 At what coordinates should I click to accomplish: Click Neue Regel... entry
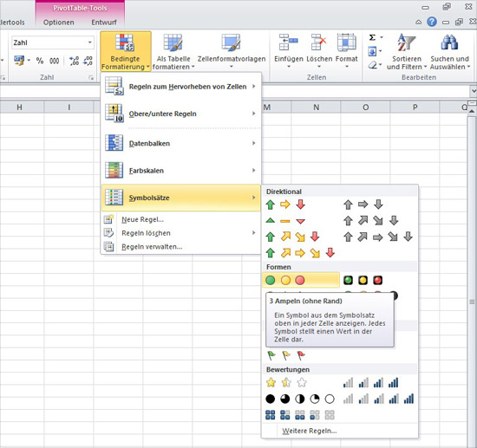click(180, 219)
